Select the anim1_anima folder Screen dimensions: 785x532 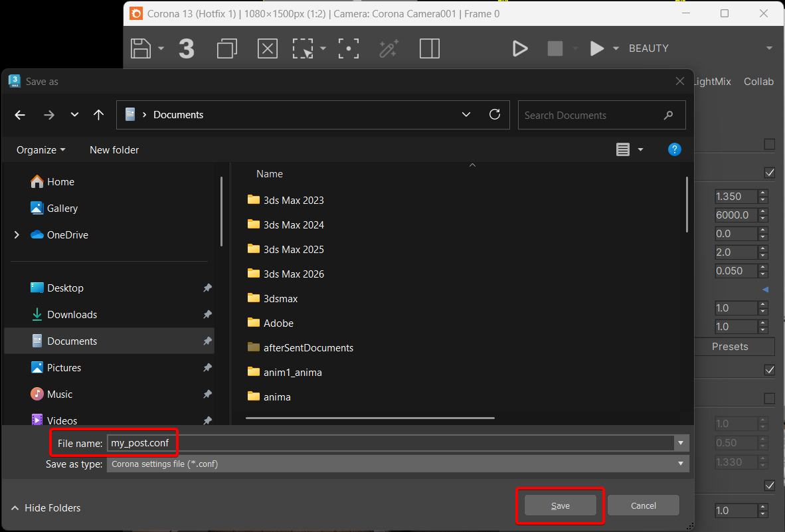[x=285, y=372]
